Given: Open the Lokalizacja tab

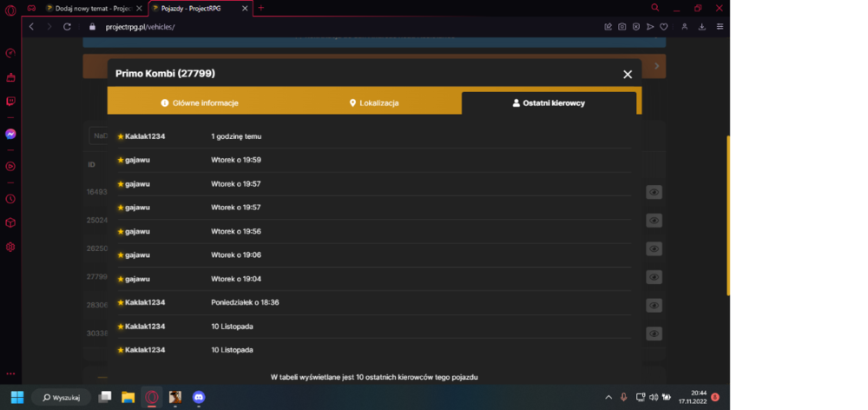Looking at the screenshot, I should point(374,103).
